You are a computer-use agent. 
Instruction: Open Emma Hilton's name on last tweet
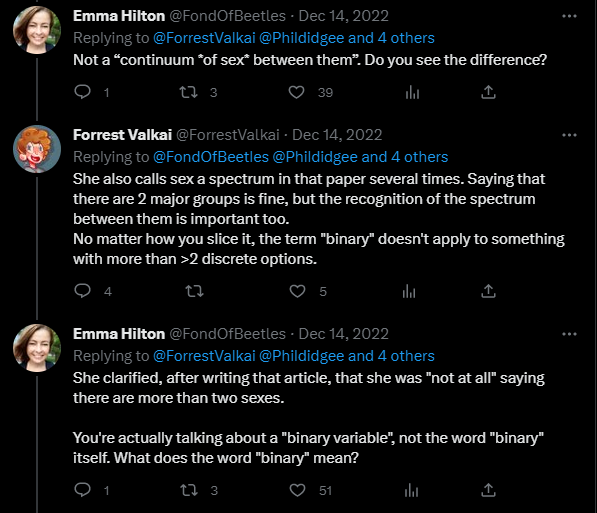click(x=119, y=334)
